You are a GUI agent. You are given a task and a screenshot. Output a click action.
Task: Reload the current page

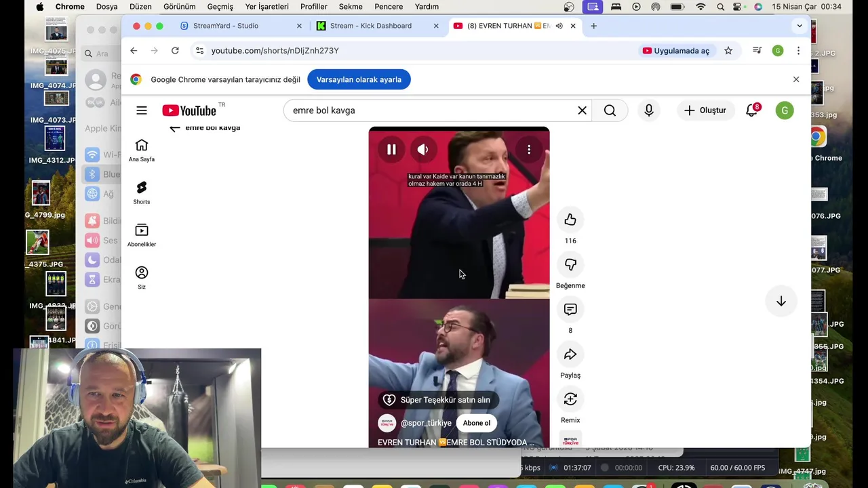pos(175,51)
